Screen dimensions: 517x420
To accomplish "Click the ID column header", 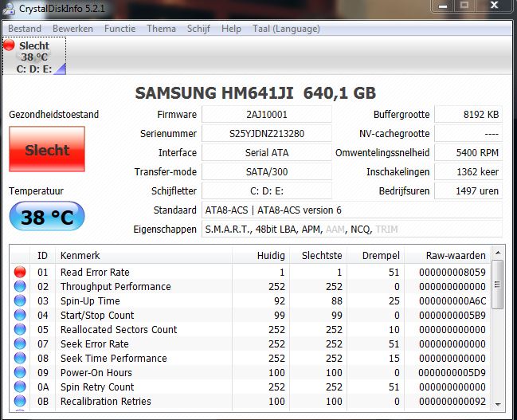I will click(42, 255).
